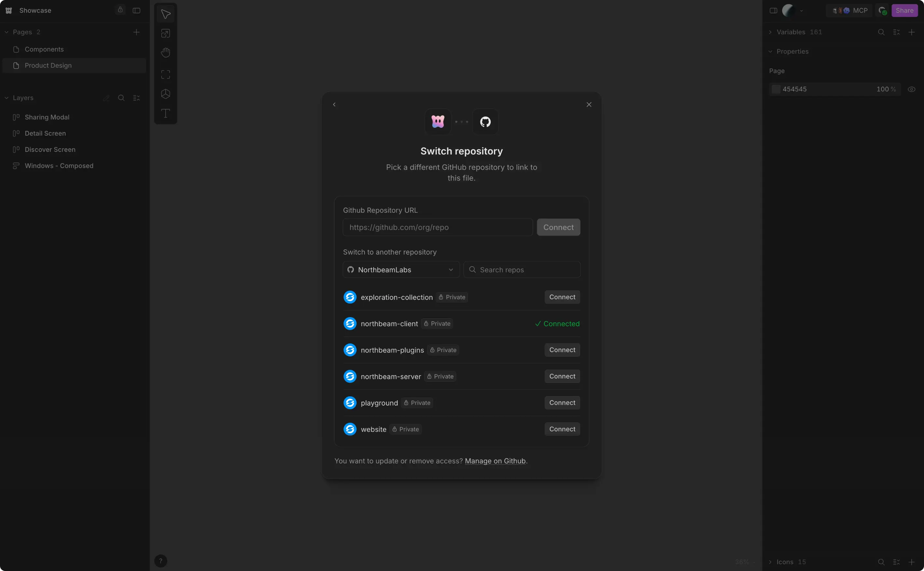Collapse the Pages section
The image size is (924, 571).
(7, 32)
